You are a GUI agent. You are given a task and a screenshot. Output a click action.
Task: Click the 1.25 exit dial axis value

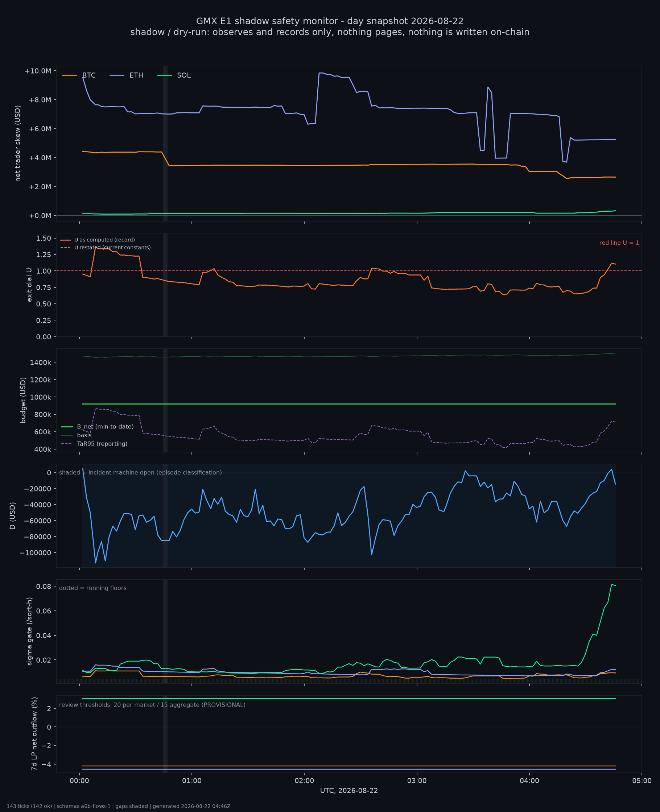coord(44,254)
